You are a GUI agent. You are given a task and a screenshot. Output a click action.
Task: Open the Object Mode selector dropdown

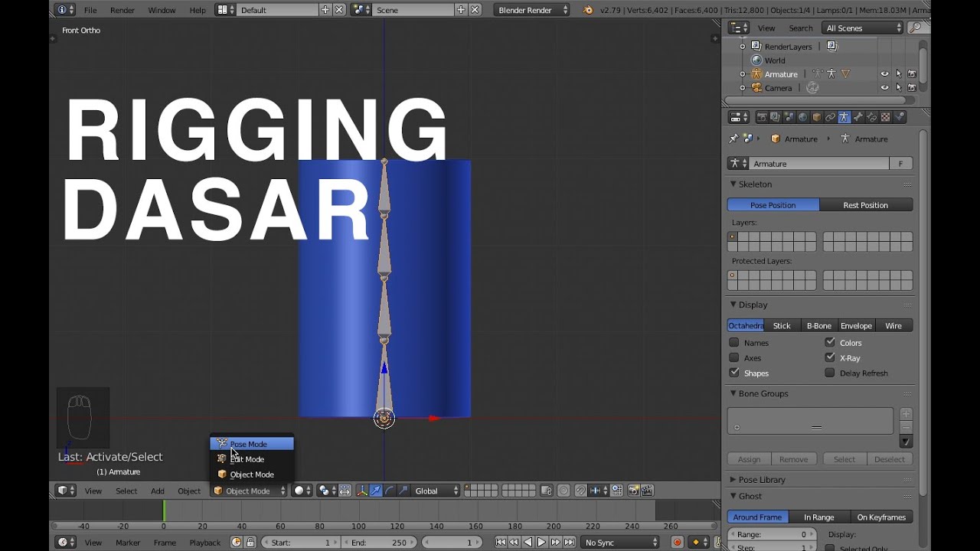pyautogui.click(x=249, y=491)
